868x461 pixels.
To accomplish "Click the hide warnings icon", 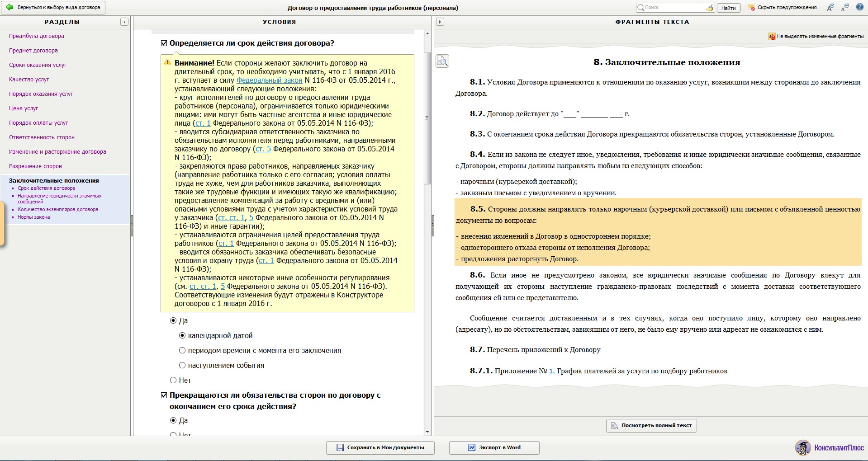I will (x=752, y=8).
